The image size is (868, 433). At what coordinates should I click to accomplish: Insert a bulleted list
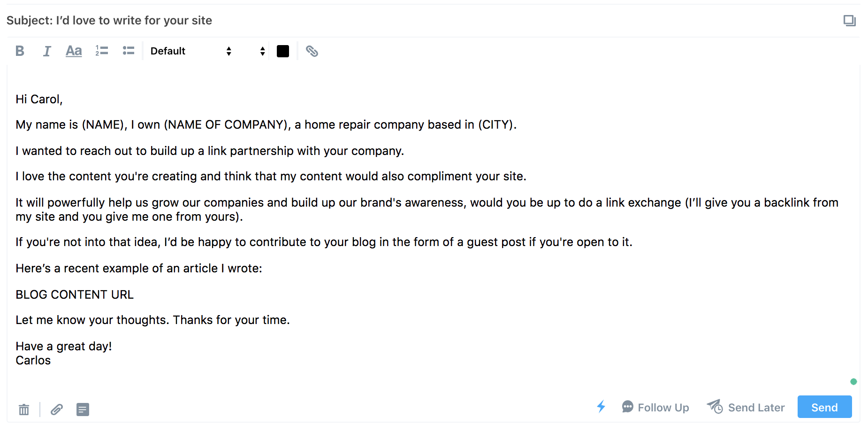point(129,51)
